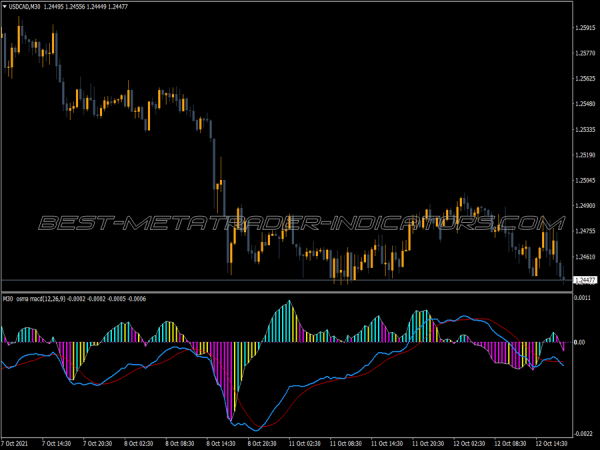Click the USDCAD,M30 chart title text
Screen dimensions: 600x450
tap(25, 7)
